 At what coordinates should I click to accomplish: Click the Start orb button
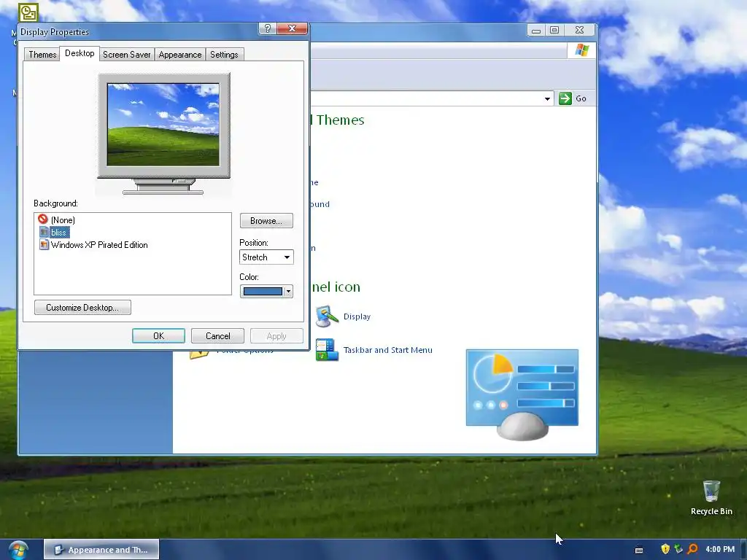click(18, 550)
